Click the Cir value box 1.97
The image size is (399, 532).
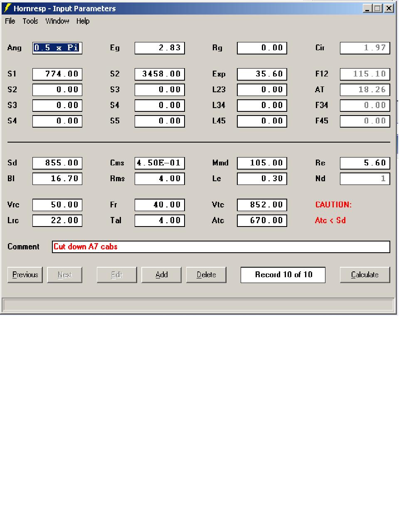365,48
